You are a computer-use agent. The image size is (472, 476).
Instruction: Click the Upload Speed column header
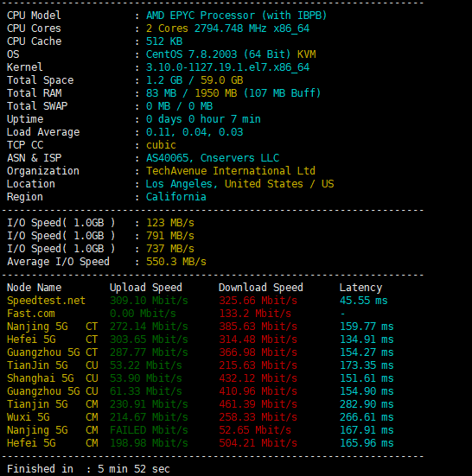[x=146, y=288]
